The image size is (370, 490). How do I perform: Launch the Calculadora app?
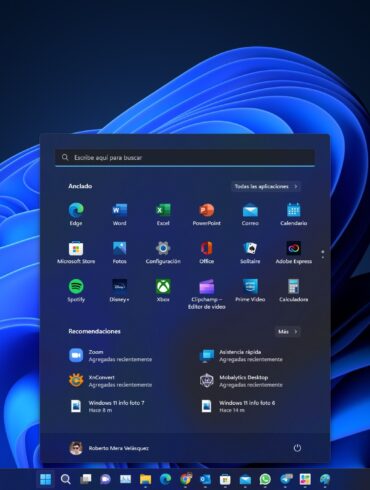coord(294,290)
